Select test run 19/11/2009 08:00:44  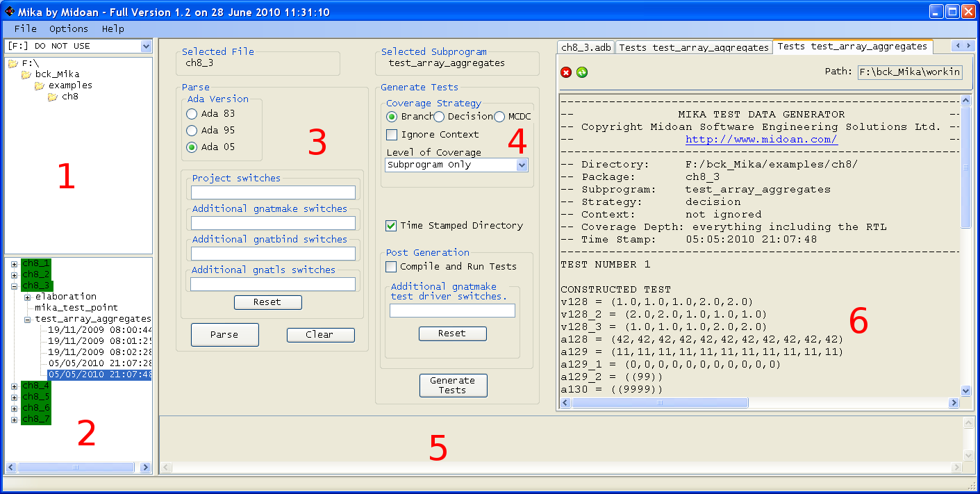pos(99,330)
